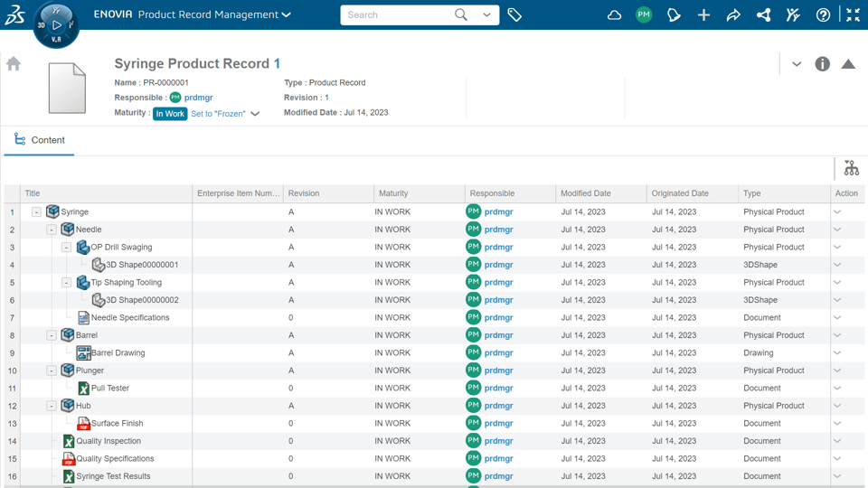This screenshot has width=868, height=488.
Task: Click the home icon
Action: (14, 64)
